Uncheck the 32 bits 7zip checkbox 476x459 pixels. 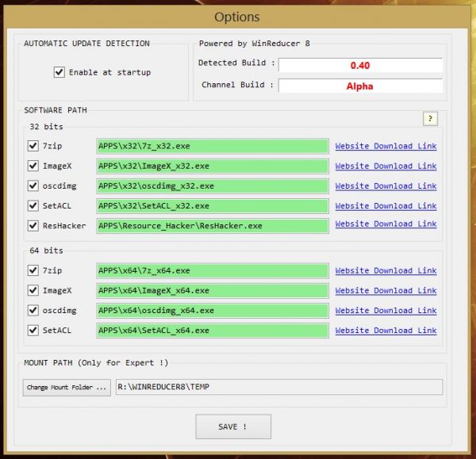33,146
